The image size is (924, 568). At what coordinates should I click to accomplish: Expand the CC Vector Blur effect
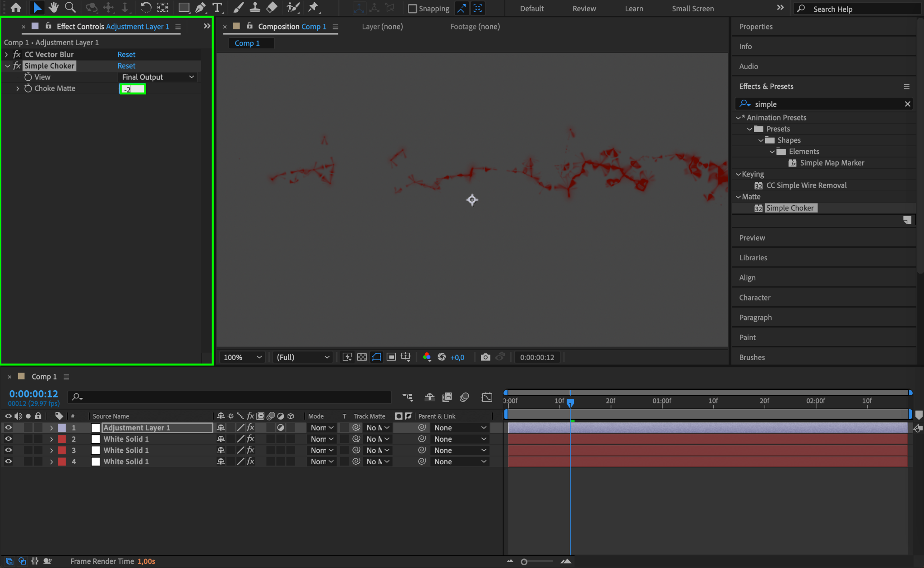point(7,55)
